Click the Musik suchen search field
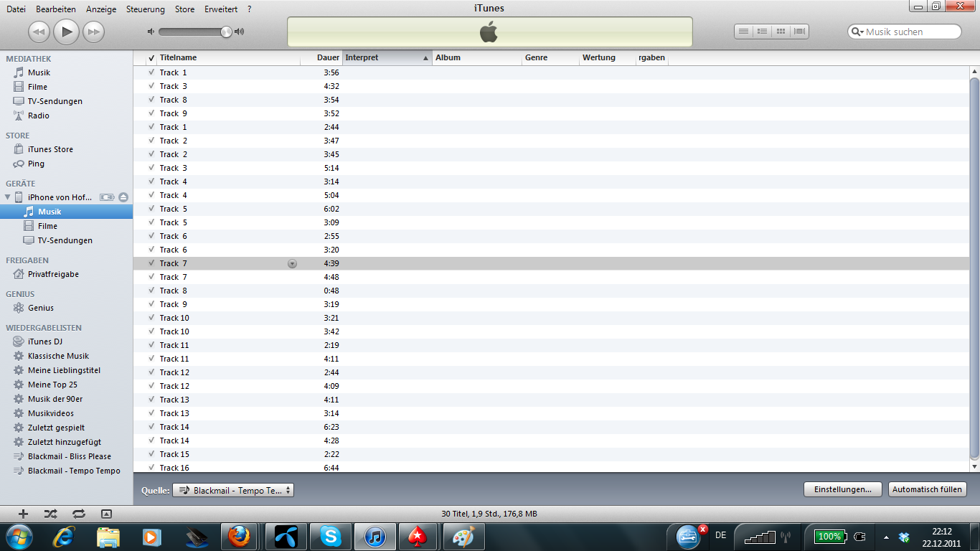 point(905,32)
